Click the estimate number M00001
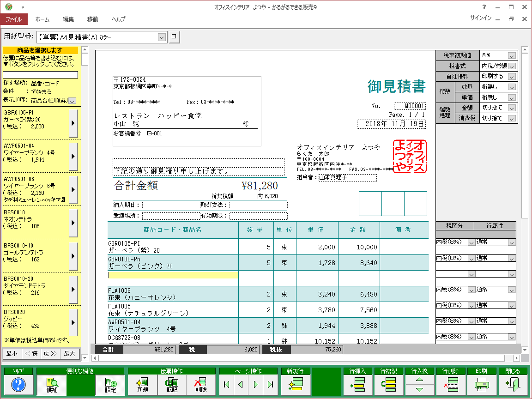The image size is (532, 399). point(410,106)
